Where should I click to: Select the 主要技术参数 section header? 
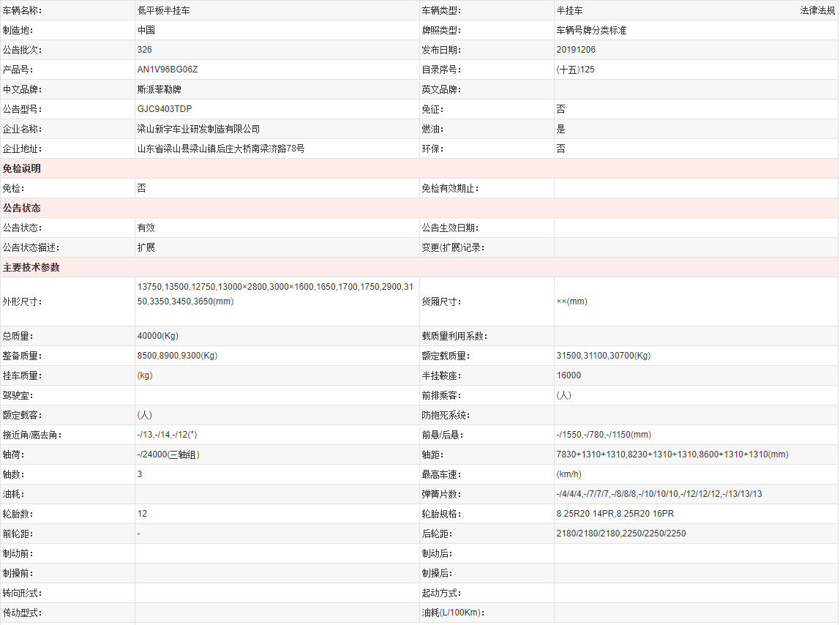(x=31, y=267)
